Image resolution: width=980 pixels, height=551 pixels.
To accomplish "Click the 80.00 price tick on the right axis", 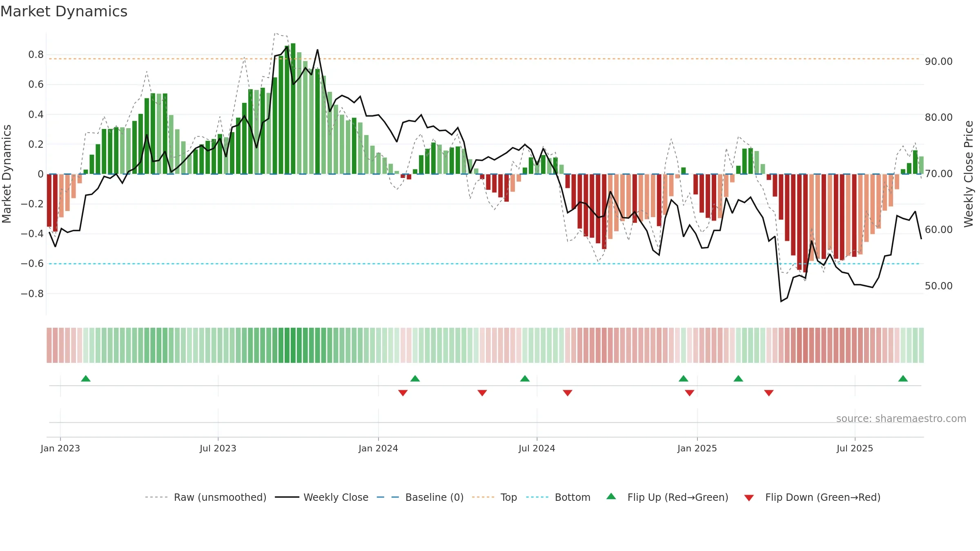I will [939, 118].
